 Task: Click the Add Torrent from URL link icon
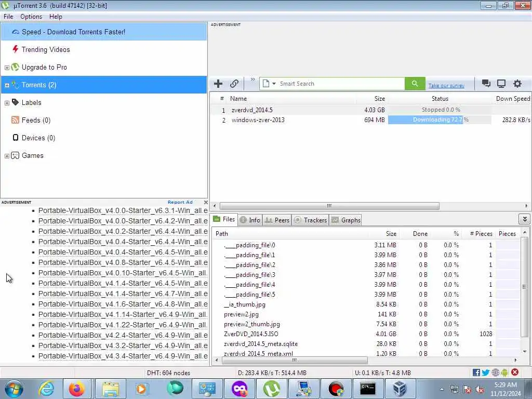[x=234, y=84]
